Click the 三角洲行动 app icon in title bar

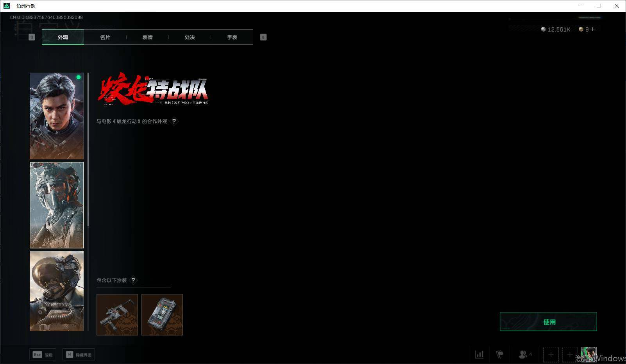tap(6, 6)
